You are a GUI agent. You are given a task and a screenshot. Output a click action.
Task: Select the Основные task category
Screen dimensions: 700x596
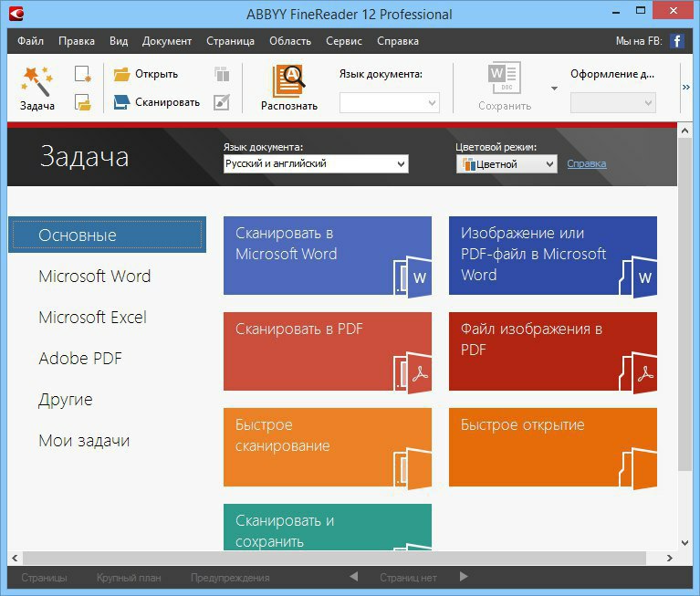click(107, 235)
